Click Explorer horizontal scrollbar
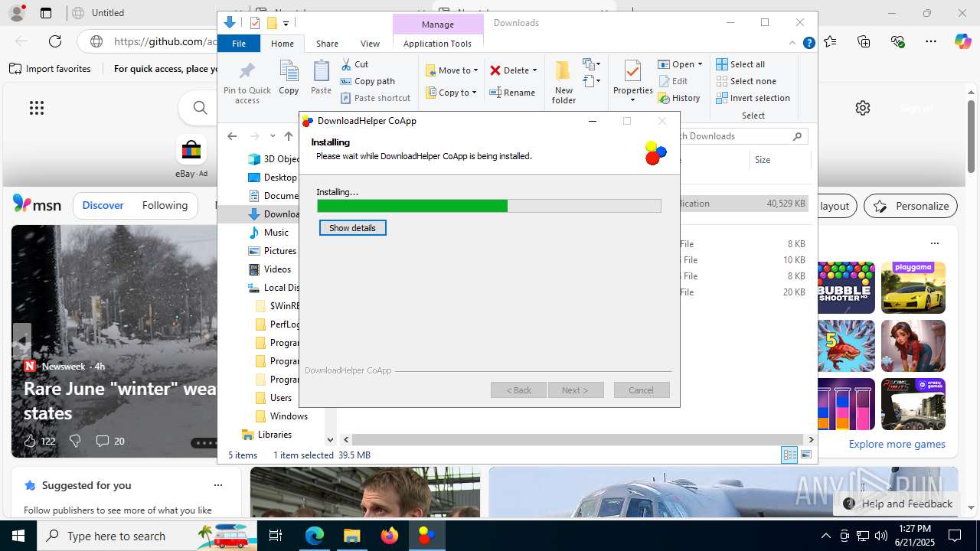980x551 pixels. [x=577, y=439]
